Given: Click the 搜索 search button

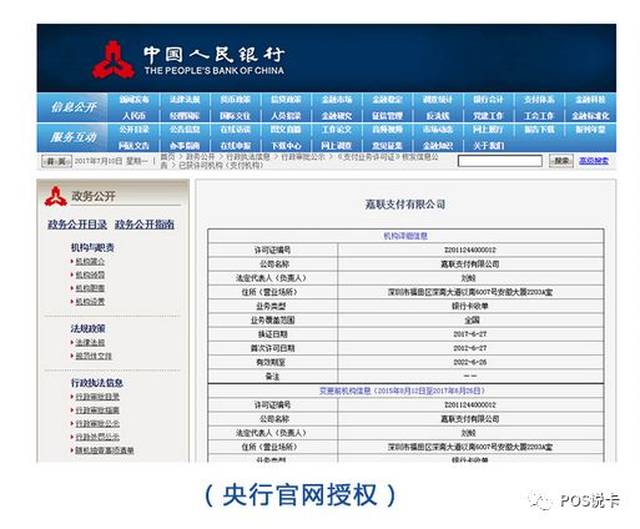Looking at the screenshot, I should coord(561,161).
